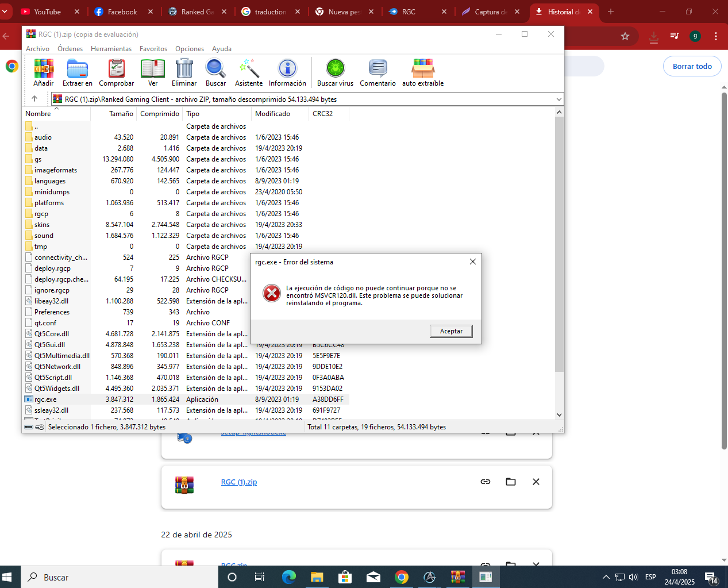728x588 pixels.
Task: Open File Explorer from taskbar
Action: (317, 577)
